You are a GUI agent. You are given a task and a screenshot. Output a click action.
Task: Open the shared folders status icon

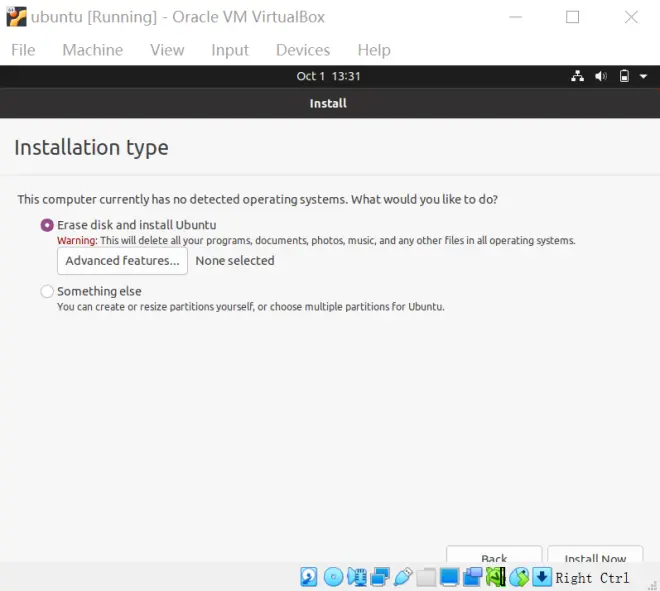pyautogui.click(x=426, y=577)
